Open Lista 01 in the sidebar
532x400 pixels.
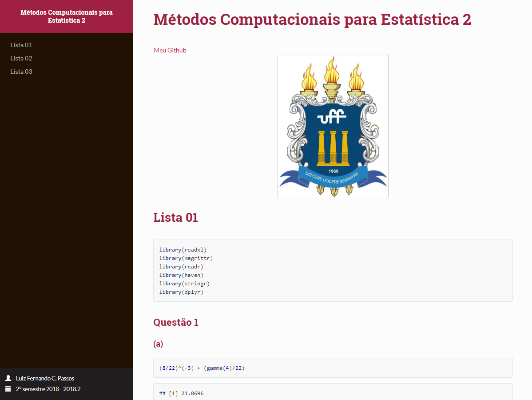pyautogui.click(x=21, y=45)
